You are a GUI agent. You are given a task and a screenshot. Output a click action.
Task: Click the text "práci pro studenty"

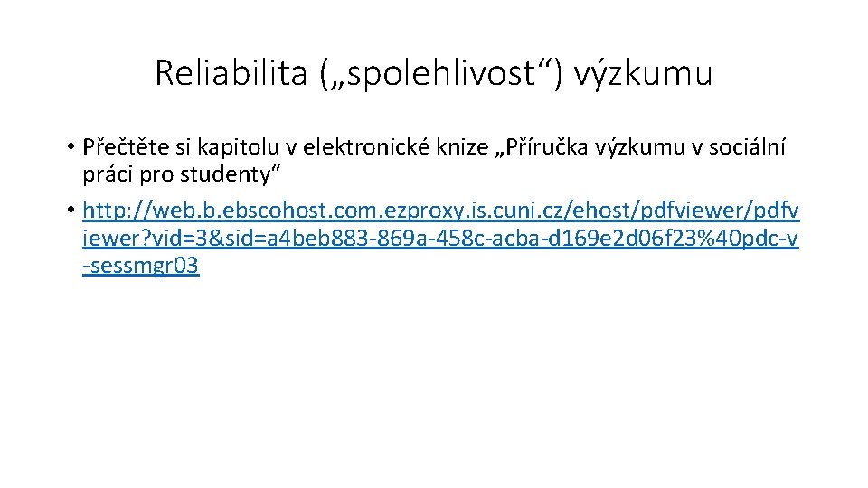point(176,174)
